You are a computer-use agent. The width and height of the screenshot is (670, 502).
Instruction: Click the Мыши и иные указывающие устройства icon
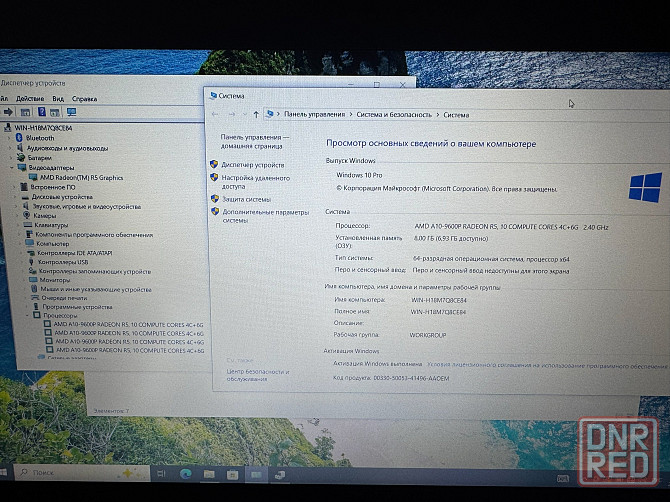[x=34, y=289]
